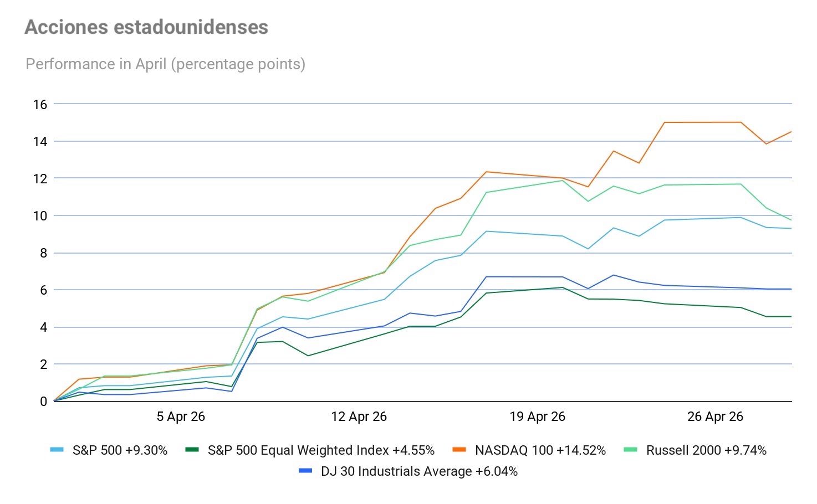This screenshot has height=504, width=817.
Task: Select the 'S&P 500 +9.30%' legend label
Action: click(120, 450)
